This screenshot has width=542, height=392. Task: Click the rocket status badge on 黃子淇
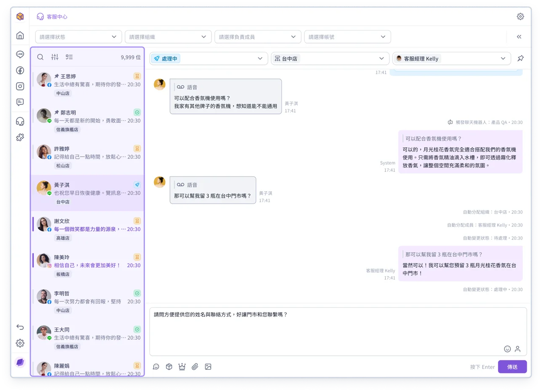pyautogui.click(x=137, y=185)
